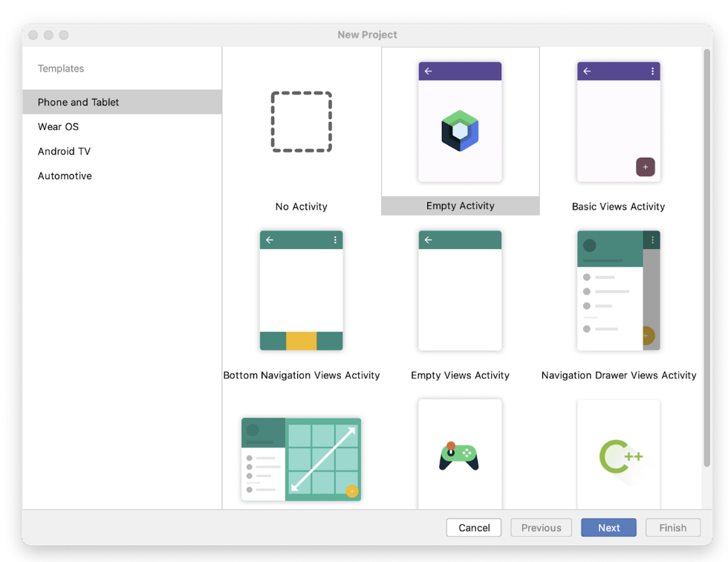
Task: Click overflow dots in Navigation Drawer preview
Action: 652,240
